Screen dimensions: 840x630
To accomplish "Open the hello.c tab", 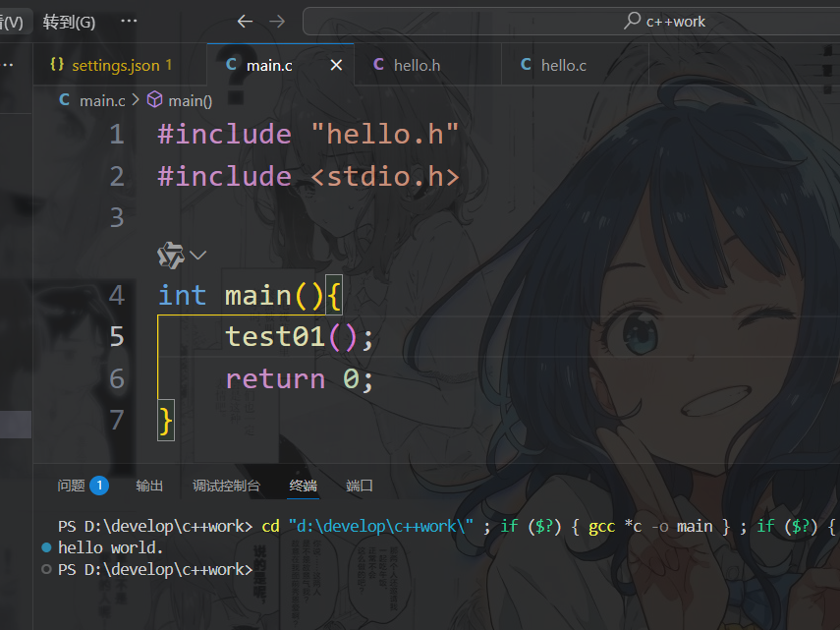I will 575,65.
